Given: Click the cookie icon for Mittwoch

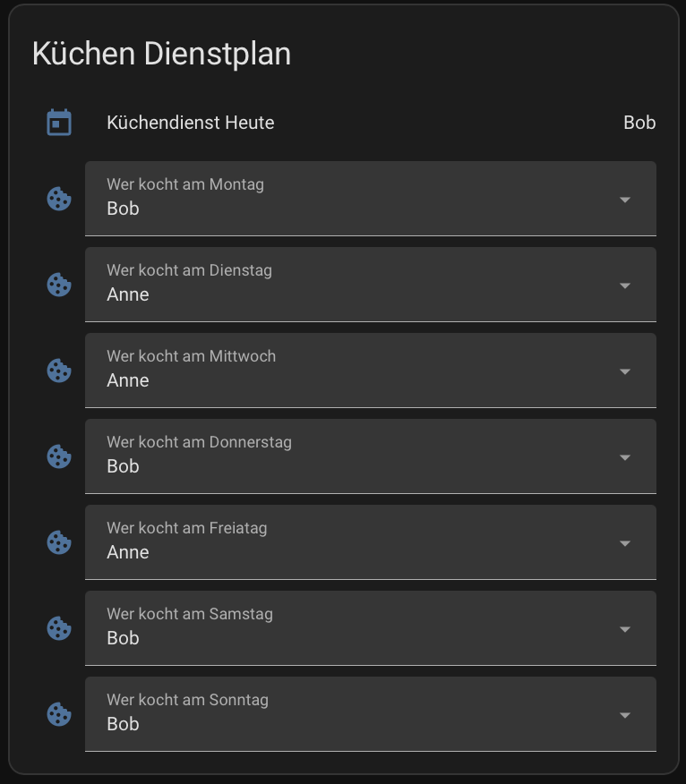Looking at the screenshot, I should tap(59, 371).
